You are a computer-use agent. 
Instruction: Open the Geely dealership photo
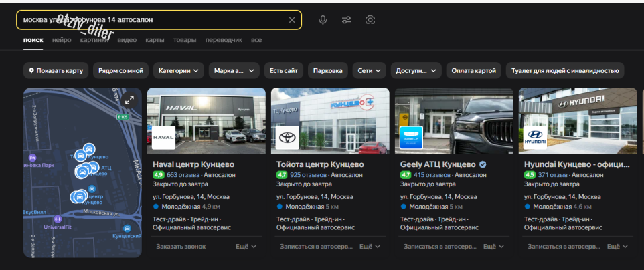[x=454, y=121]
